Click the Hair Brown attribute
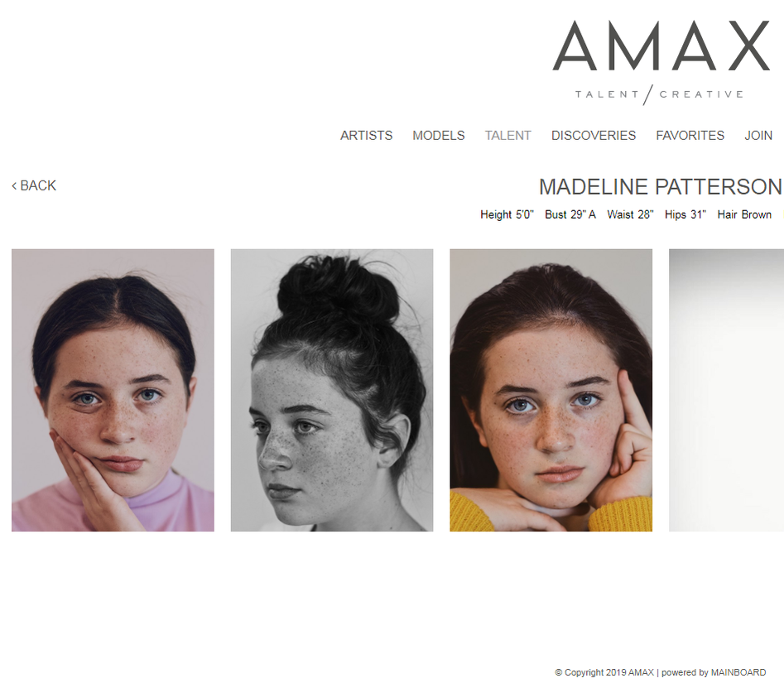Viewport: 784px width, 683px height. (x=744, y=214)
